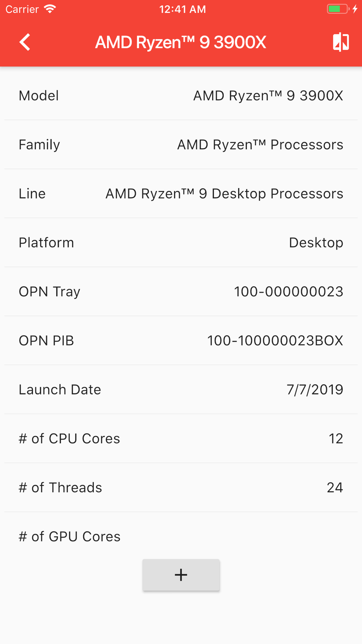Tap the plus button to expand specs
The width and height of the screenshot is (362, 644).
181,575
